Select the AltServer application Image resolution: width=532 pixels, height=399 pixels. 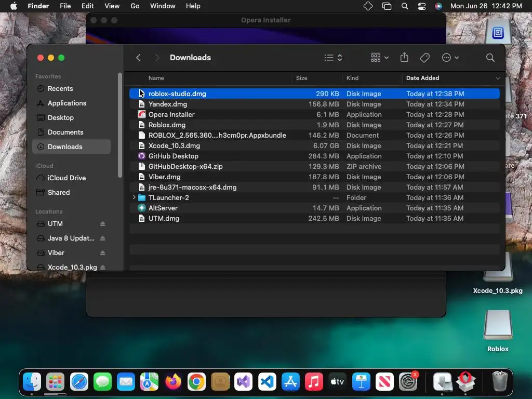click(x=314, y=208)
